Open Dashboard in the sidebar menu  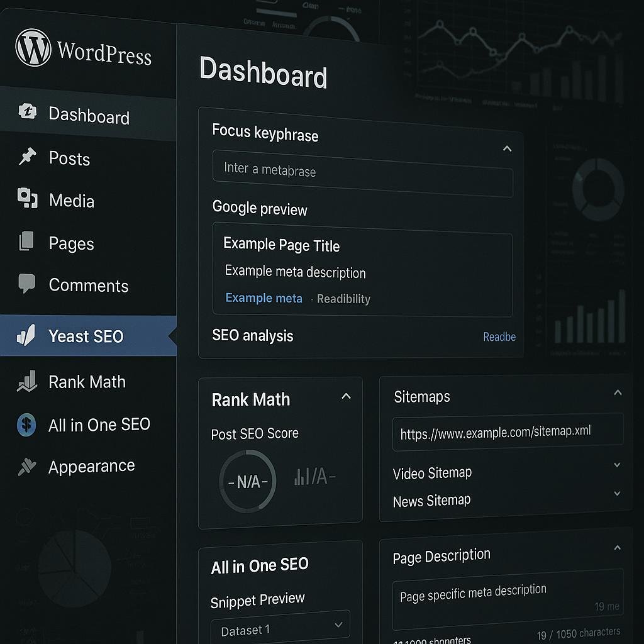[88, 114]
